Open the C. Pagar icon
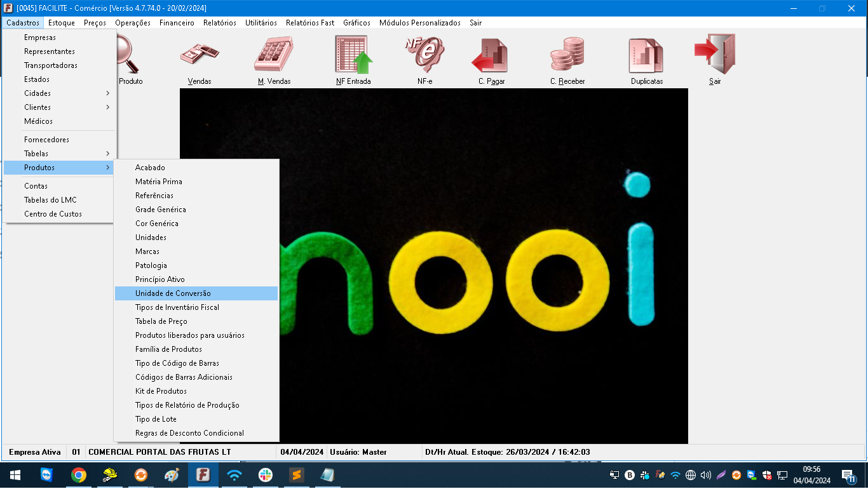Image resolution: width=868 pixels, height=489 pixels. (491, 56)
